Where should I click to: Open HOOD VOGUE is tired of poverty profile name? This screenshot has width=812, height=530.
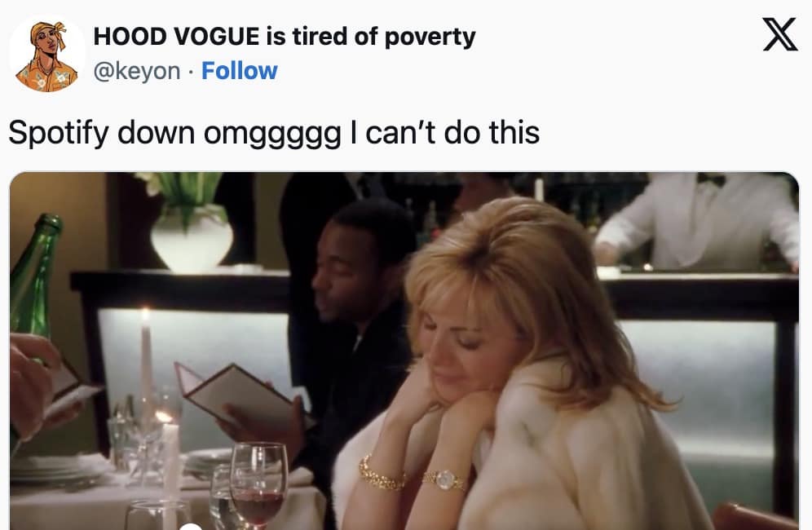(x=285, y=36)
